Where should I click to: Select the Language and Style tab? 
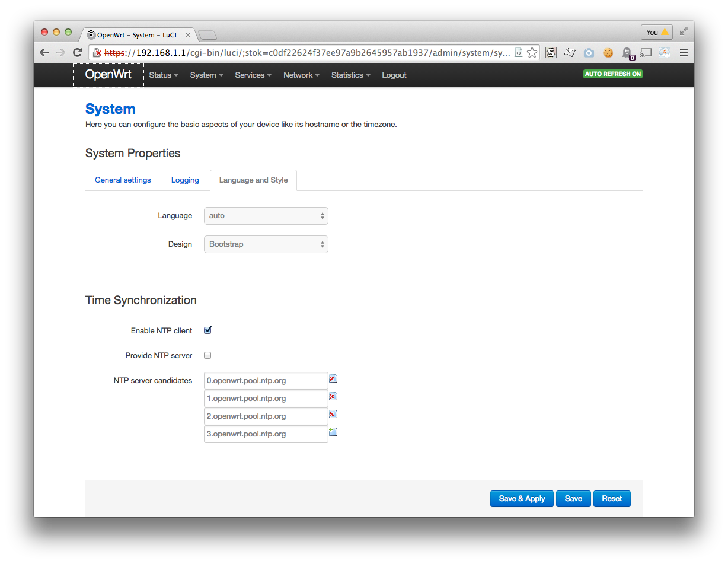click(x=253, y=180)
